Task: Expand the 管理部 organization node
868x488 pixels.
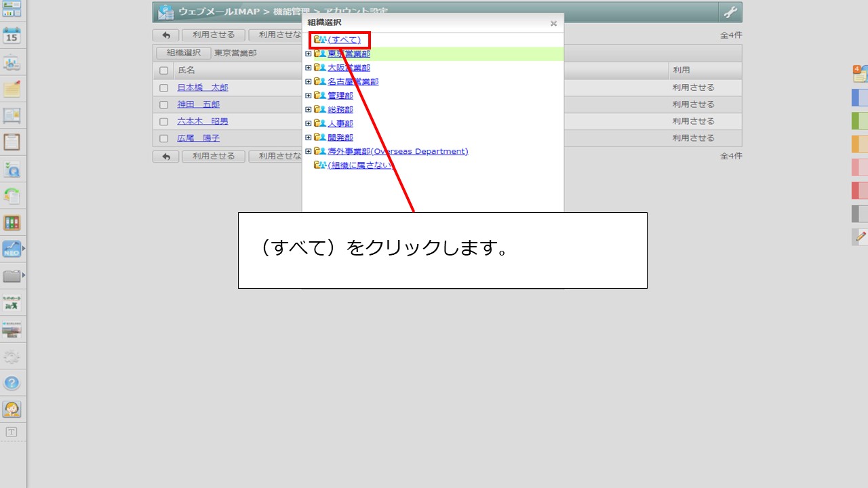Action: click(x=309, y=95)
